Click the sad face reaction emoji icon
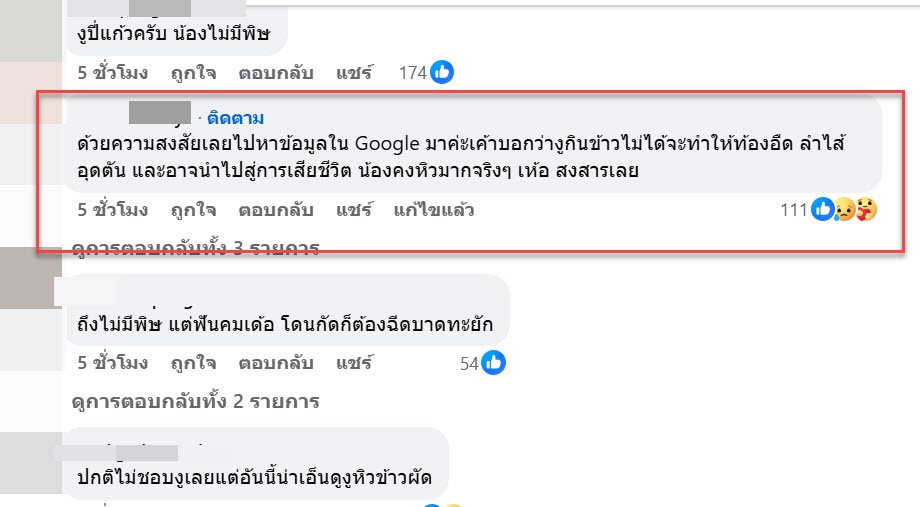 (845, 210)
